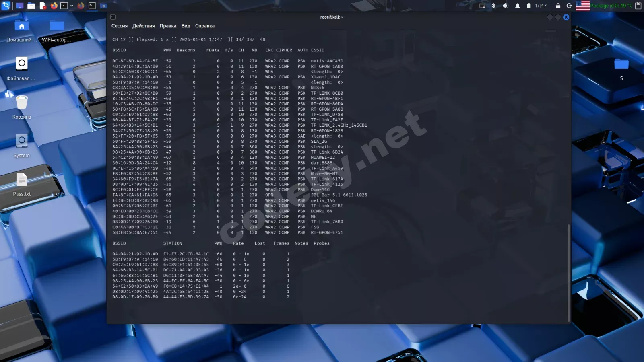Click the document icon in the taskbar
The image size is (644, 362).
(43, 6)
